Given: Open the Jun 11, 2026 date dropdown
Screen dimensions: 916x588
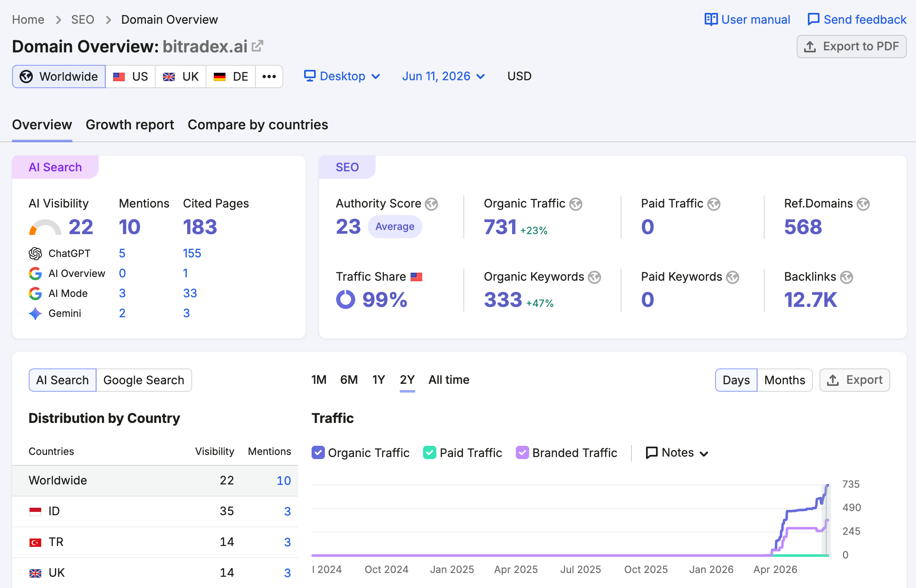Looking at the screenshot, I should coord(443,76).
